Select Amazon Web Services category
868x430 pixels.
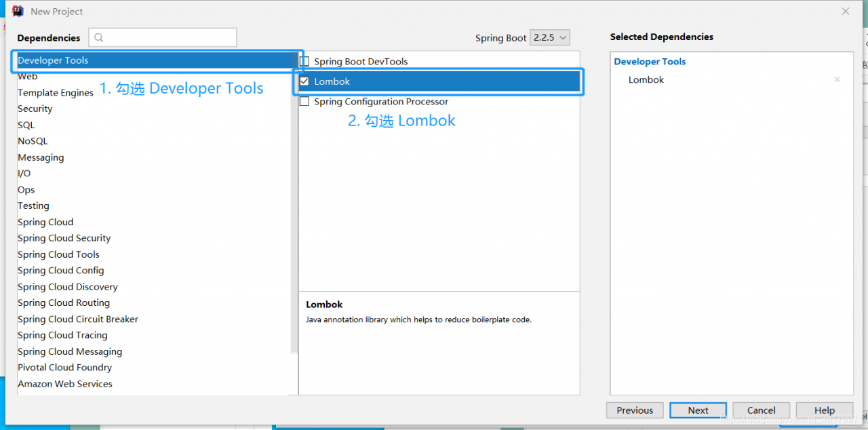click(65, 384)
